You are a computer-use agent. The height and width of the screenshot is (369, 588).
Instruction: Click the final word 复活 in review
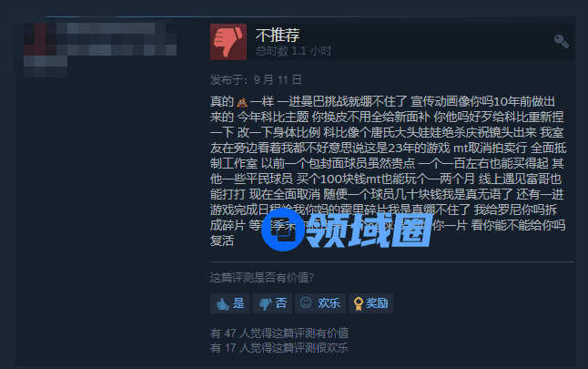click(222, 241)
